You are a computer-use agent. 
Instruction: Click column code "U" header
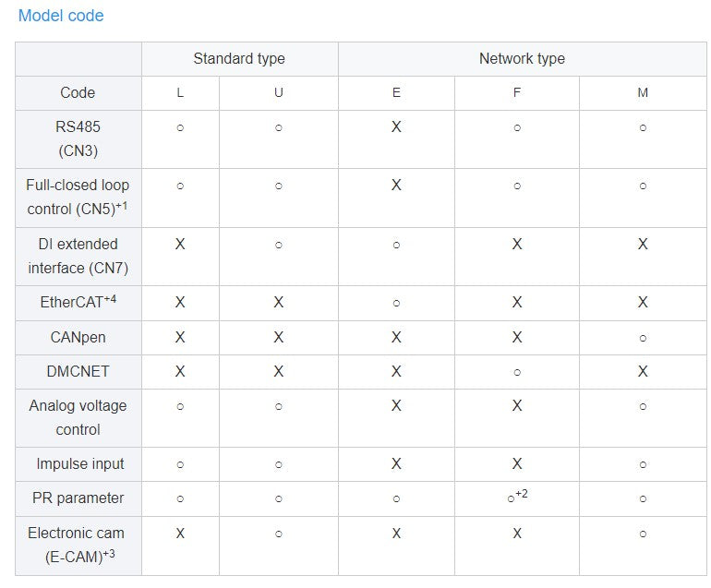tap(278, 93)
